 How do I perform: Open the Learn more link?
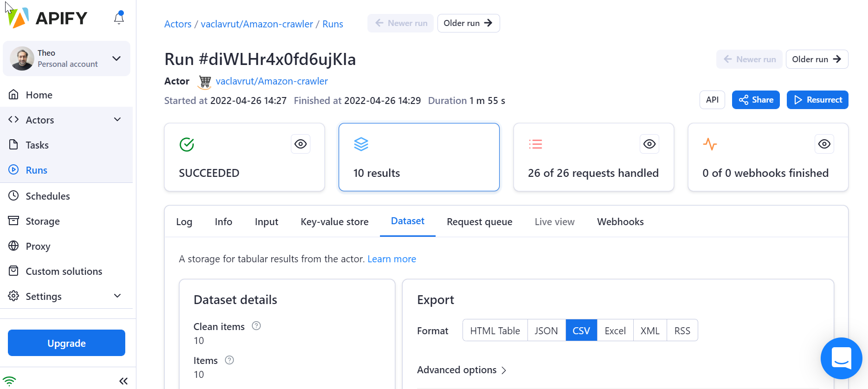pyautogui.click(x=392, y=259)
